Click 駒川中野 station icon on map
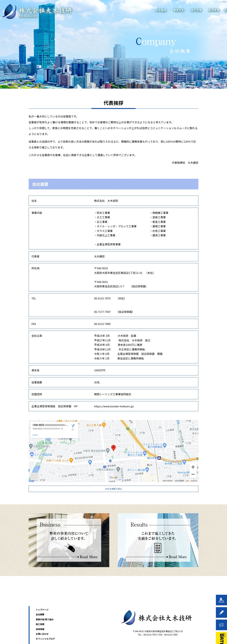This screenshot has height=644, width=227. tap(159, 458)
